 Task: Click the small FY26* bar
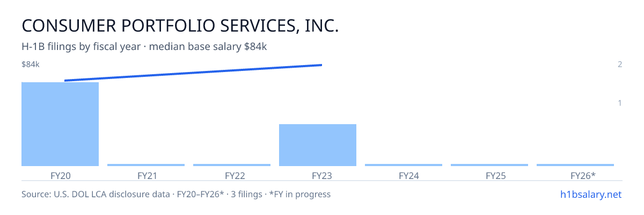[575, 165]
